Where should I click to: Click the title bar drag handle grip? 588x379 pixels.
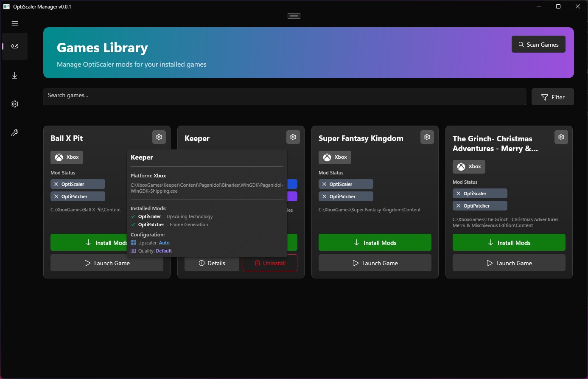click(294, 16)
